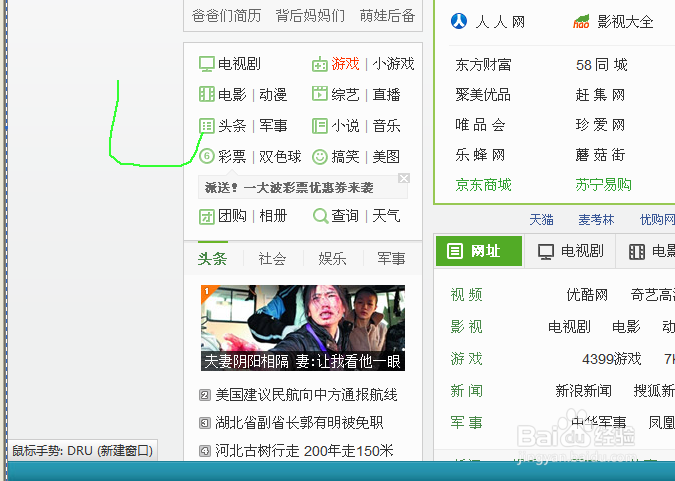The width and height of the screenshot is (675, 481).
Task: Open the 爸爸们简历 link
Action: tap(226, 16)
